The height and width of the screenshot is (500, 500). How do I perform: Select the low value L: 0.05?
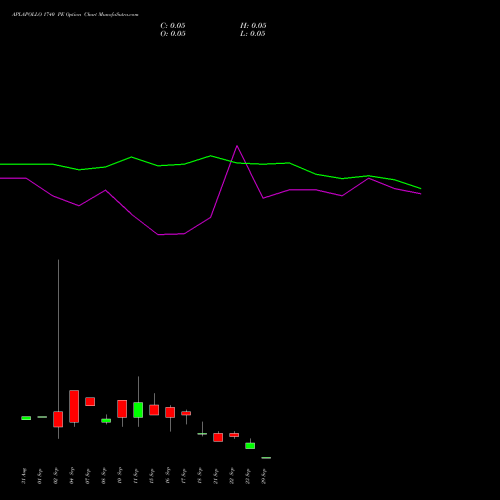point(253,34)
